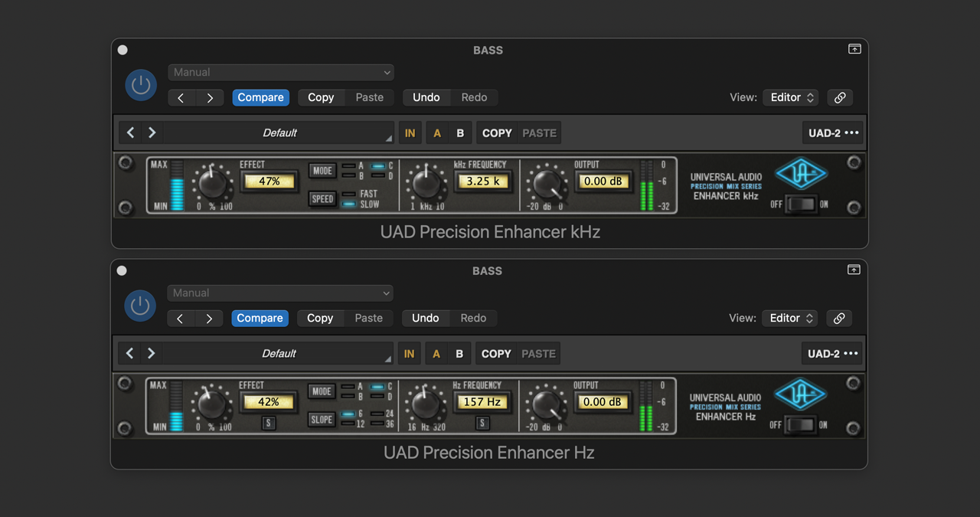980x517 pixels.
Task: Click SLOPE button on Enhancer Hz
Action: (322, 420)
